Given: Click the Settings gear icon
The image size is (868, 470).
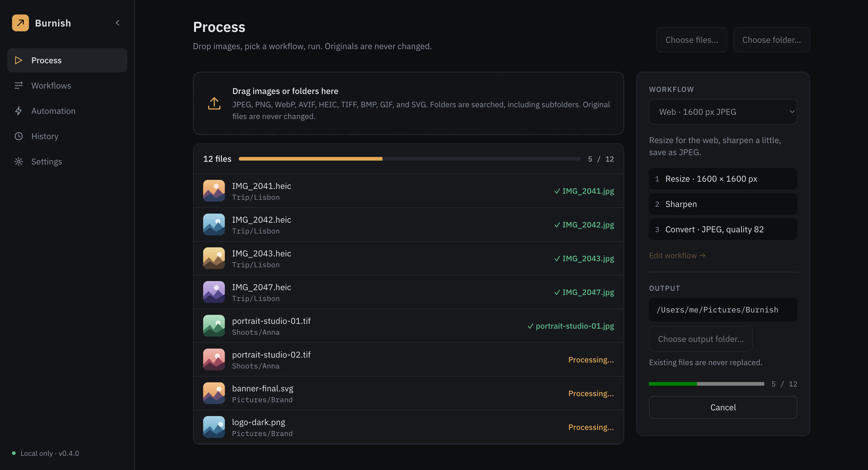Looking at the screenshot, I should pyautogui.click(x=18, y=161).
